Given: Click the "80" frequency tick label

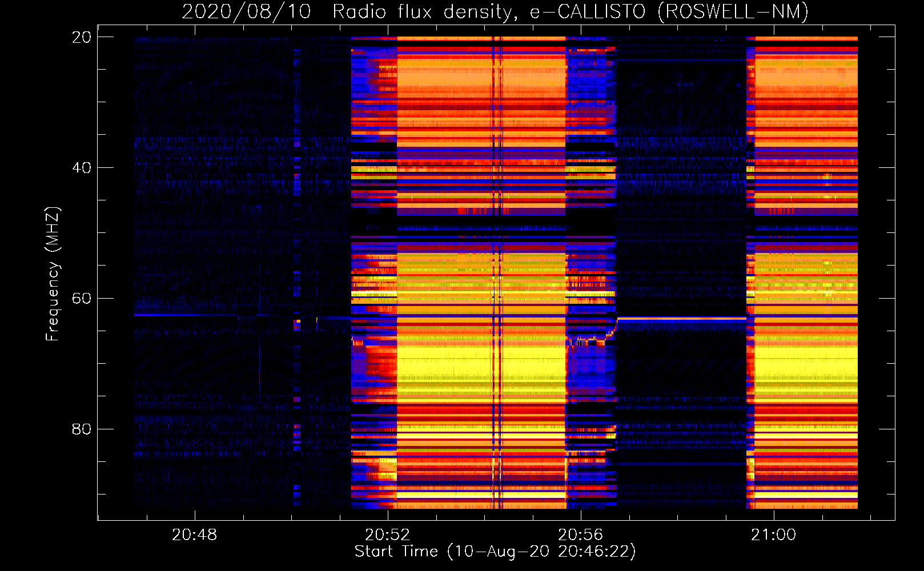Looking at the screenshot, I should 82,429.
